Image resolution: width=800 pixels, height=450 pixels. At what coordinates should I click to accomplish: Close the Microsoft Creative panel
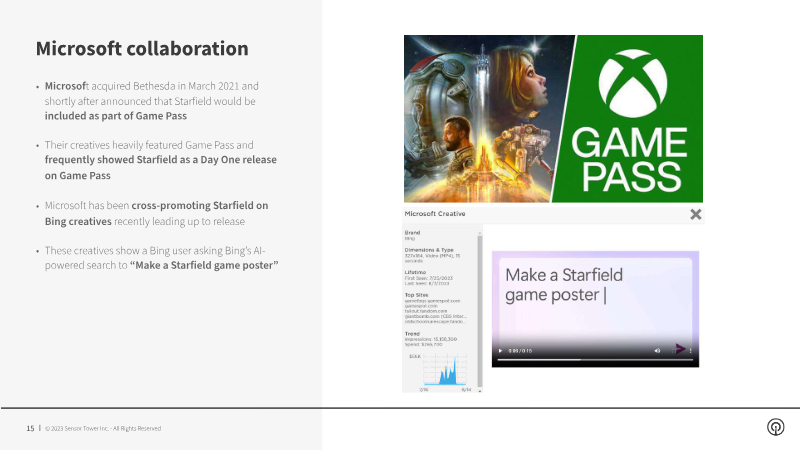pos(696,214)
